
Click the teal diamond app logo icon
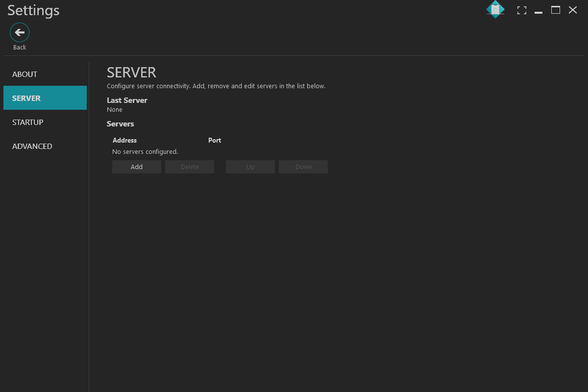[495, 9]
